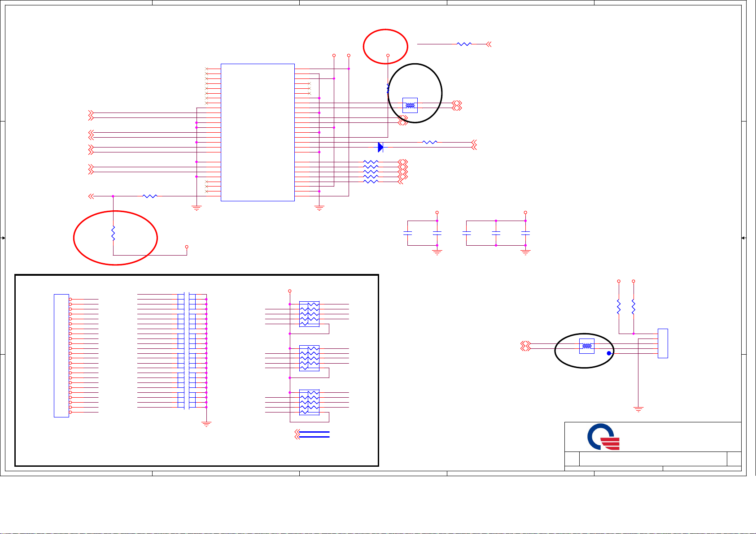Click the thick blue bus lines under the resistor packs
Screen dimensions: 756x534
point(314,434)
